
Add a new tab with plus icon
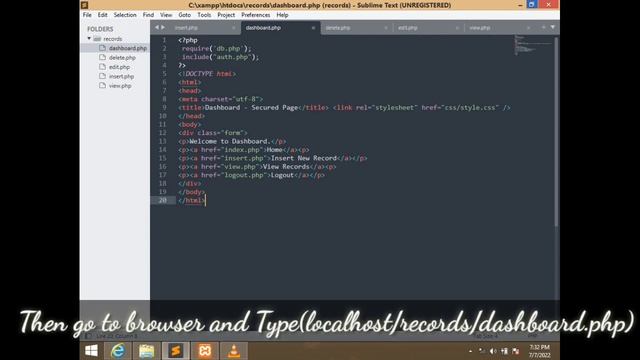tap(543, 27)
